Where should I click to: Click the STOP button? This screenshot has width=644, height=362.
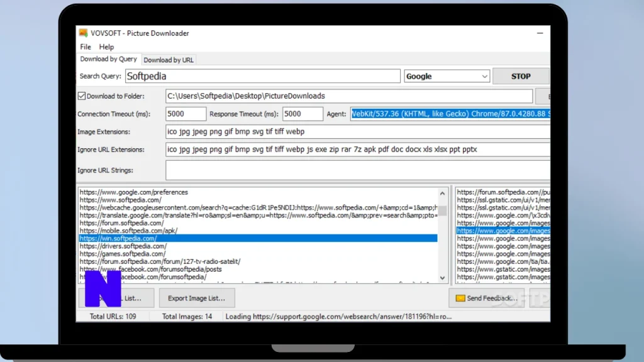click(x=521, y=76)
